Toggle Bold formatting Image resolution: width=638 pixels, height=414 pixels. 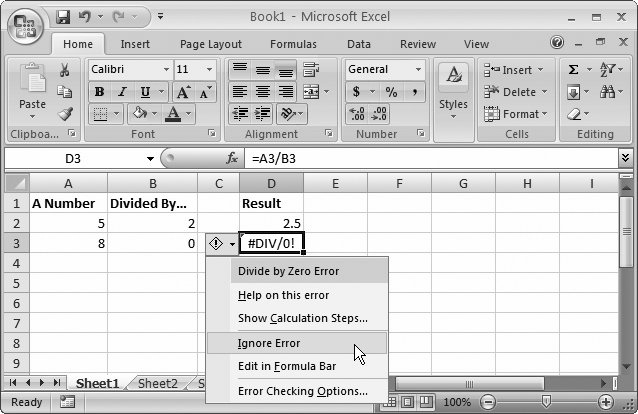click(x=99, y=92)
